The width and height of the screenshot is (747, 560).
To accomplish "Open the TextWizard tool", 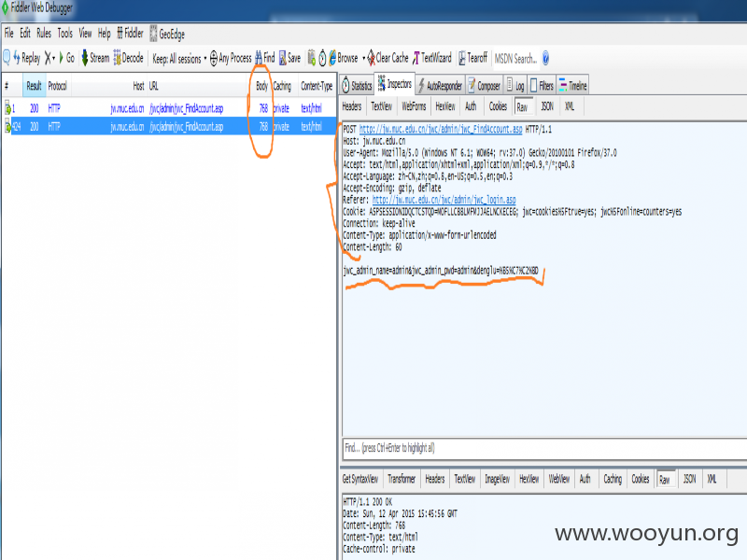I will (x=432, y=58).
